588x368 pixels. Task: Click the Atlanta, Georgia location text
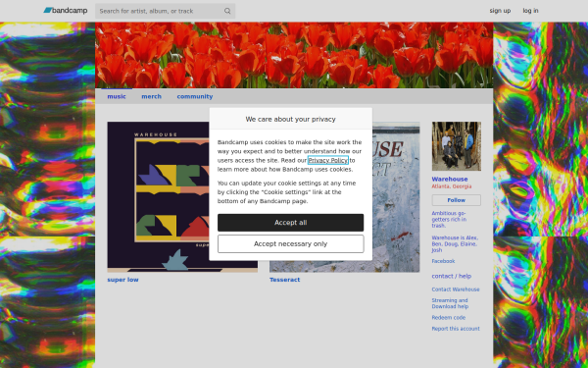452,186
